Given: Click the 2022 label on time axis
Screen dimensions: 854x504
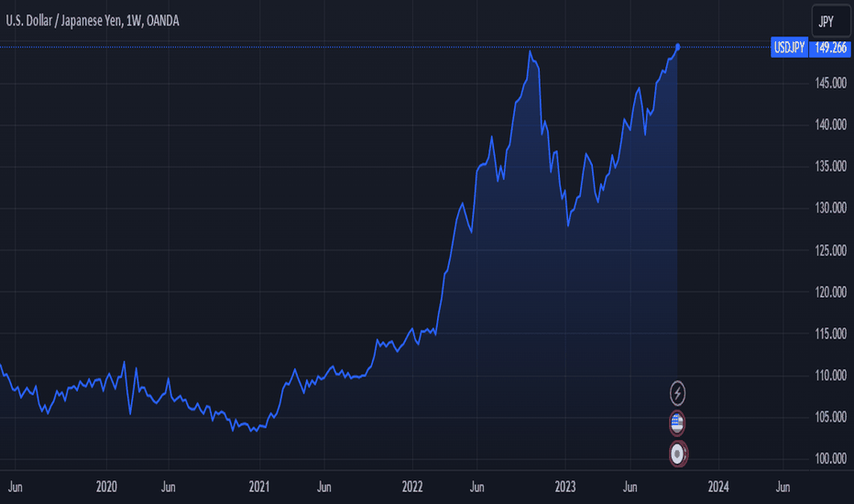Looking at the screenshot, I should tap(412, 487).
